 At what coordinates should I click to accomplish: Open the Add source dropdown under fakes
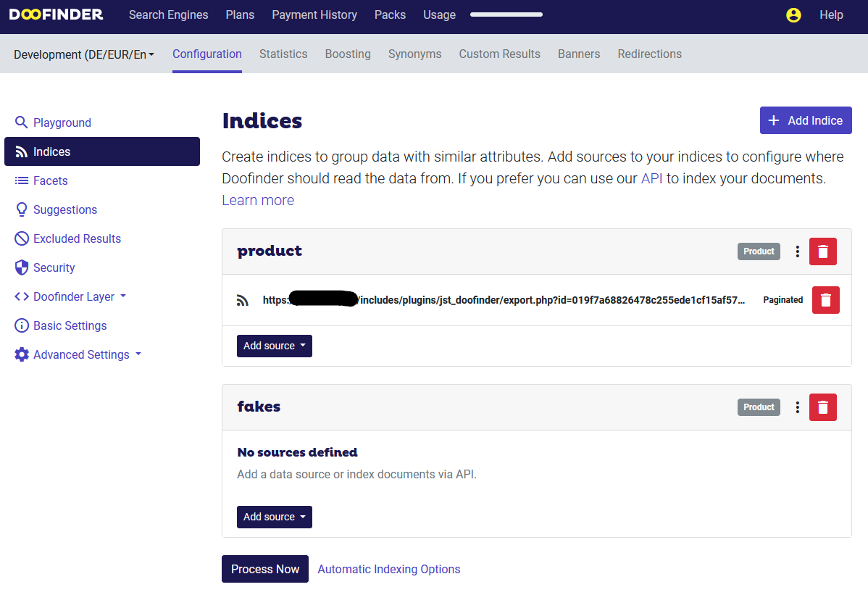click(x=274, y=517)
